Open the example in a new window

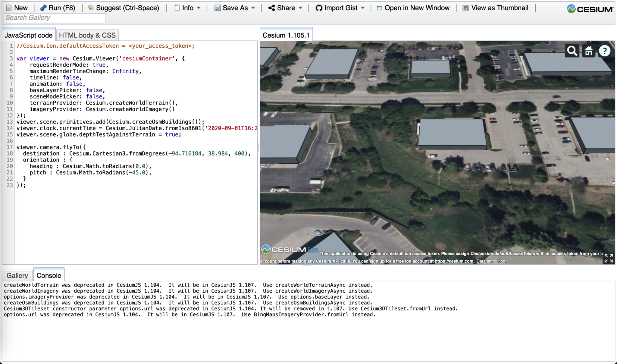coord(413,8)
